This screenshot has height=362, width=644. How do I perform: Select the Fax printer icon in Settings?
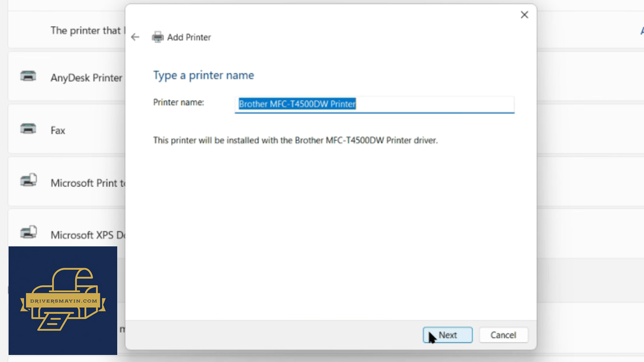pos(28,129)
